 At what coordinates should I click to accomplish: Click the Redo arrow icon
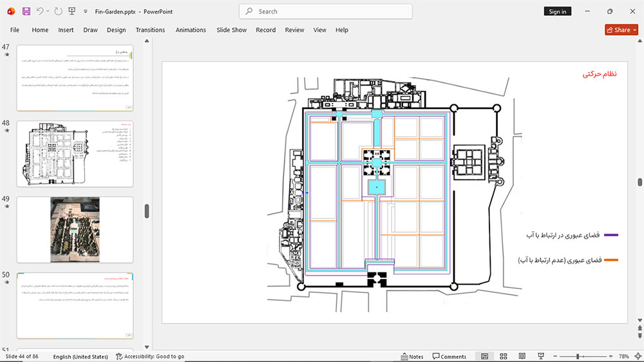(59, 12)
